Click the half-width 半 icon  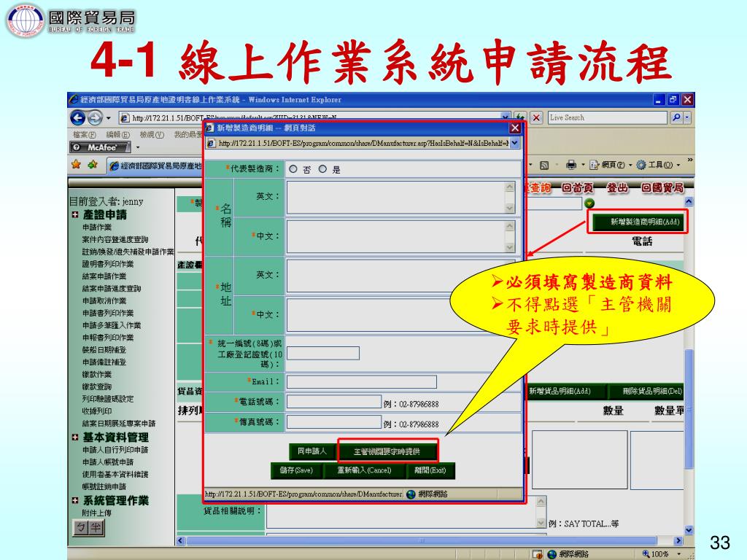click(96, 527)
